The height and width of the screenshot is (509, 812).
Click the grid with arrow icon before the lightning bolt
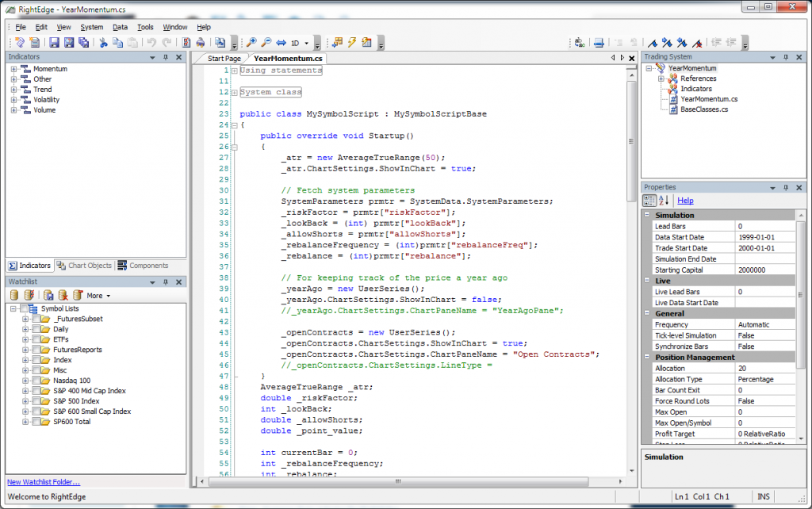point(338,43)
